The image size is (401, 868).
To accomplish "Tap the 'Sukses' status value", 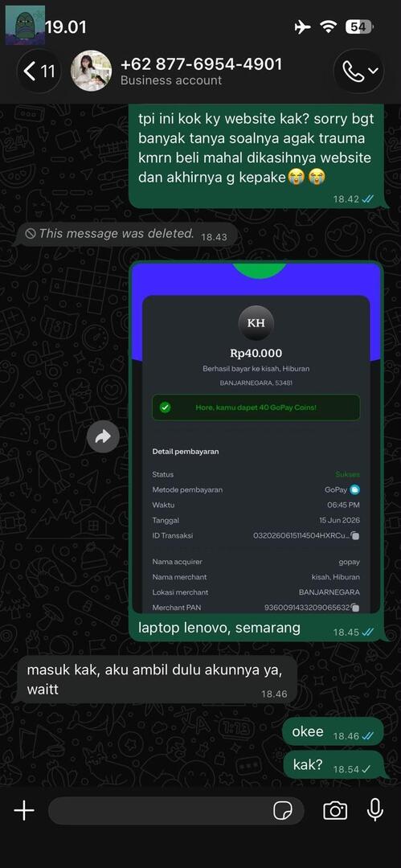I will (x=348, y=474).
